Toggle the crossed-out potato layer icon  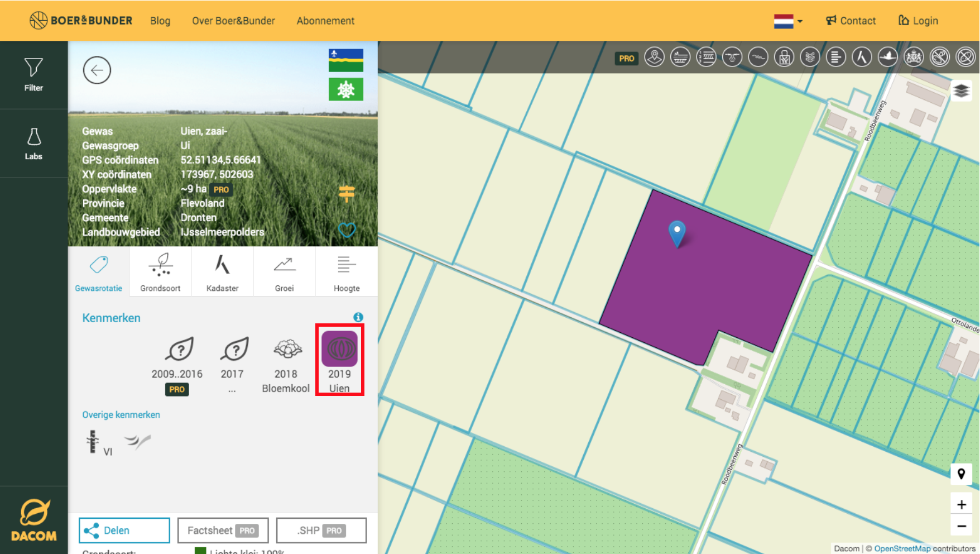click(940, 57)
